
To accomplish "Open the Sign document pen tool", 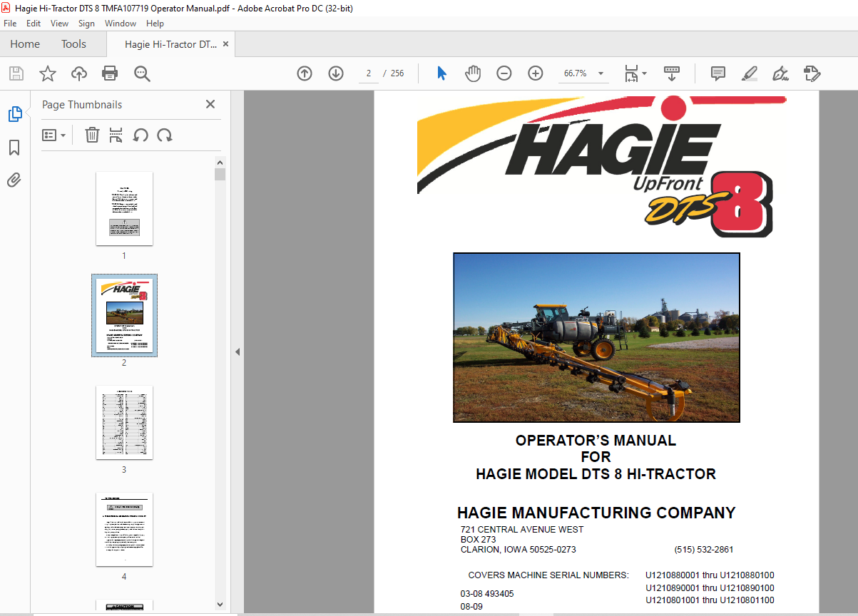I will click(780, 73).
